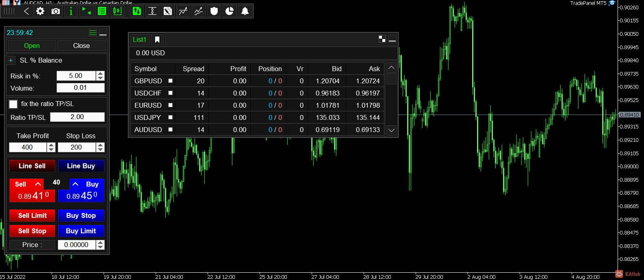
Task: Click the green candlestick chart icon
Action: click(117, 11)
